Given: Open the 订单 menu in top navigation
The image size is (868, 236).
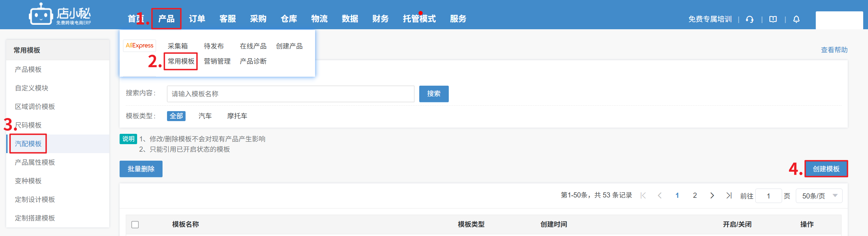Looking at the screenshot, I should (x=197, y=19).
